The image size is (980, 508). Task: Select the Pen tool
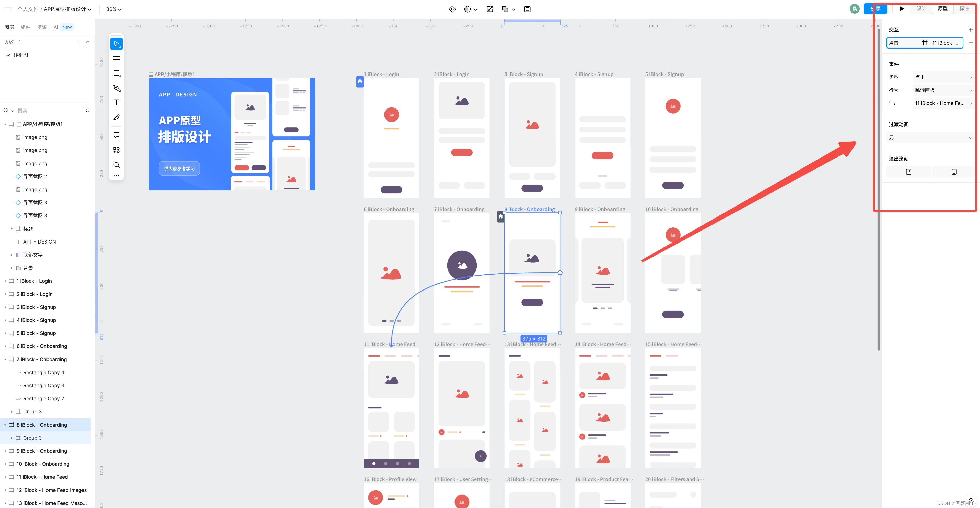tap(116, 88)
